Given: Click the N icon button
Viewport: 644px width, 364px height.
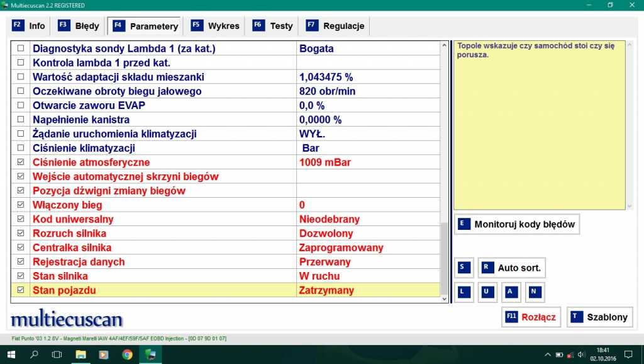Looking at the screenshot, I should coord(535,292).
